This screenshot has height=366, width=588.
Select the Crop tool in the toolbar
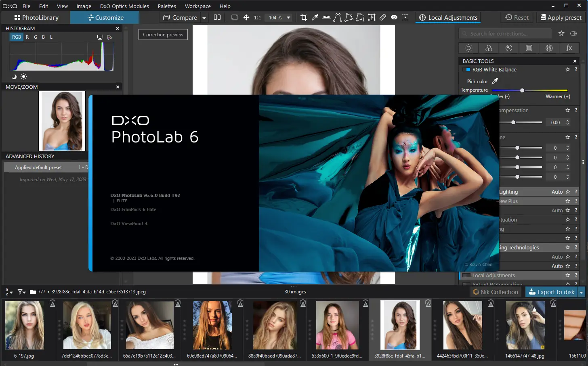tap(304, 17)
